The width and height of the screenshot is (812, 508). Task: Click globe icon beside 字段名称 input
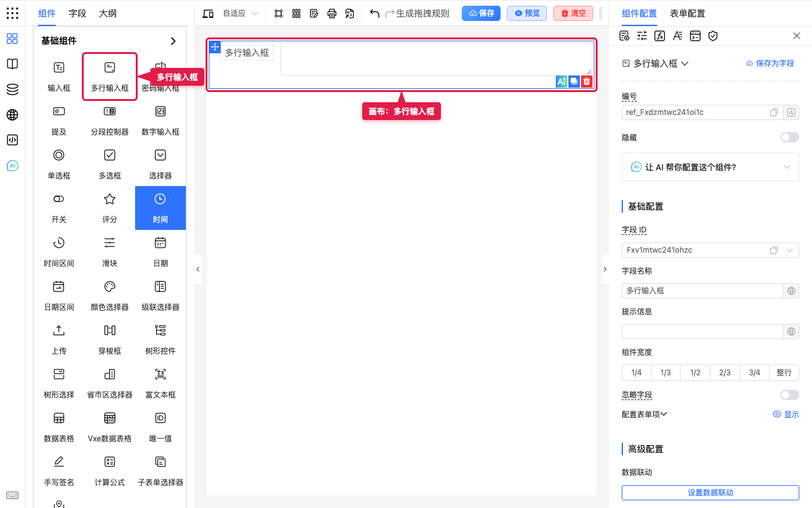[x=791, y=291]
